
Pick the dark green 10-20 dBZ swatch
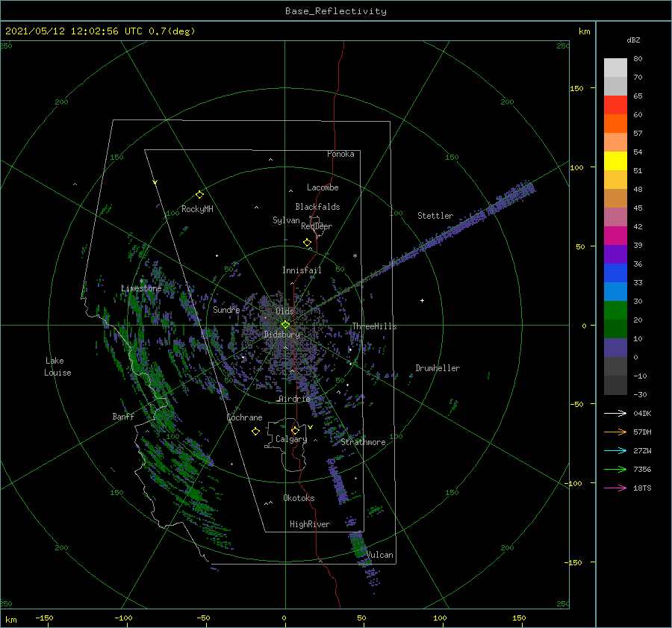tap(615, 329)
